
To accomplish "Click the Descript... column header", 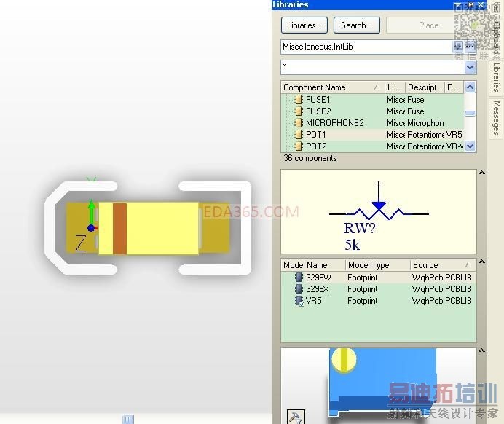I will pos(425,87).
